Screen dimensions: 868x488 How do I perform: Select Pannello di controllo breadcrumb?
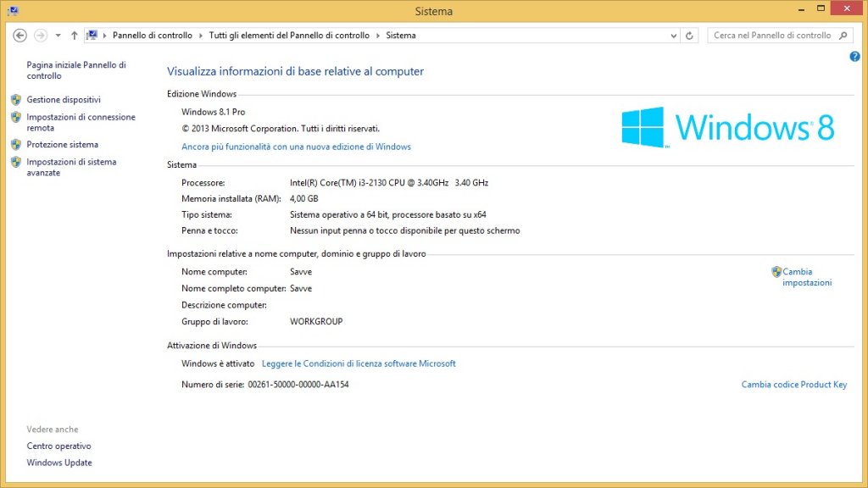tap(153, 36)
